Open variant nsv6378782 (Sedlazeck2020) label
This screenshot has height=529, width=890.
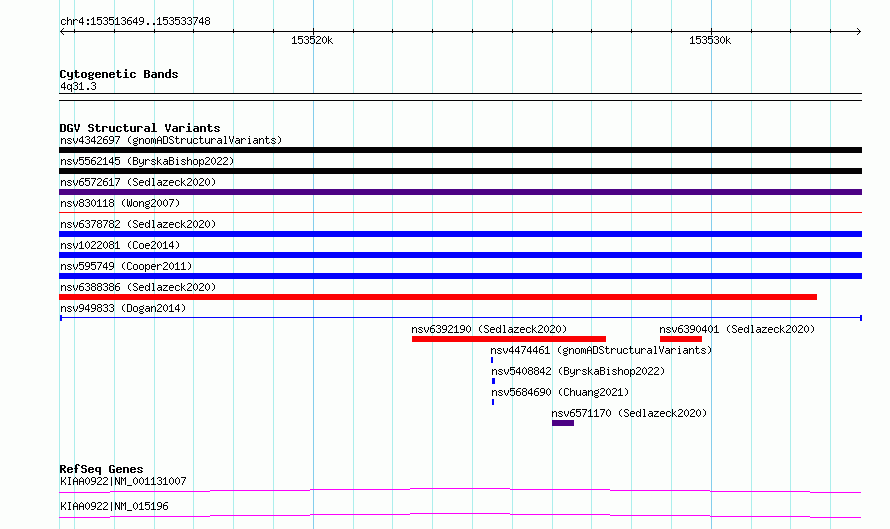point(138,224)
